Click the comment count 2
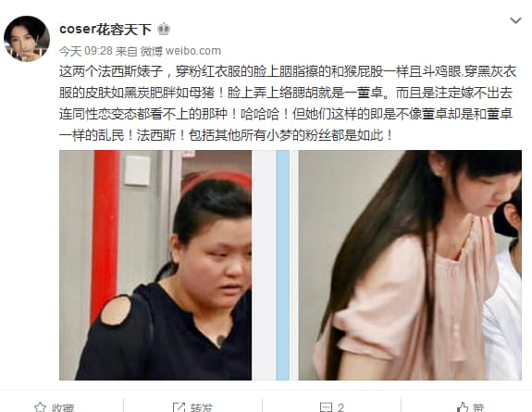 [341, 407]
